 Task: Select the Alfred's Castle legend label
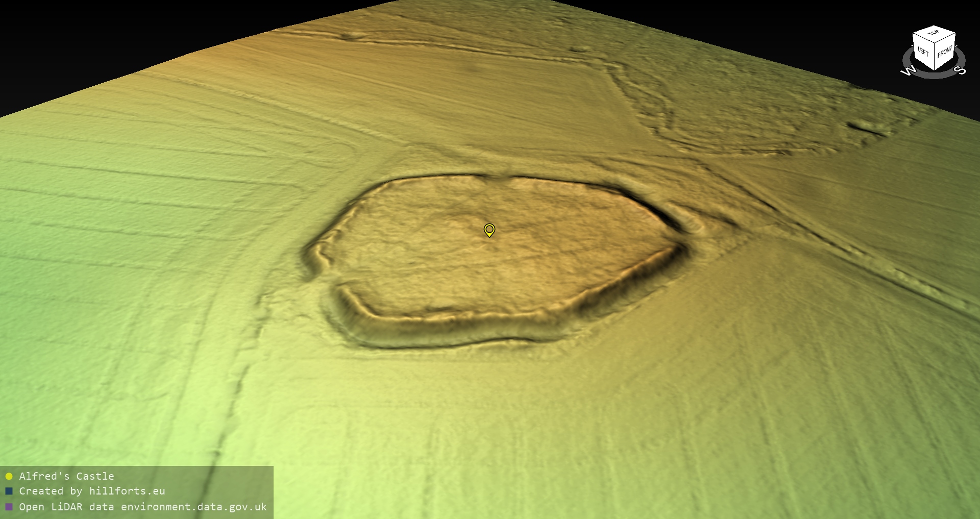[x=66, y=476]
